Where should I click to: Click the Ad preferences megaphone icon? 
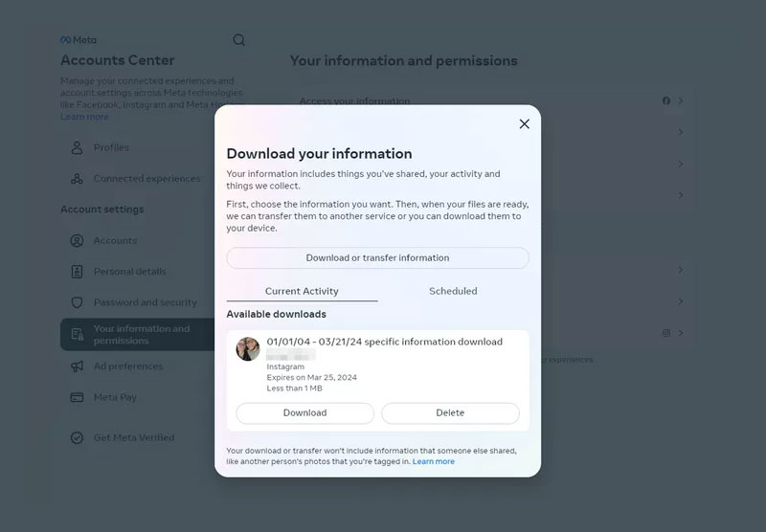pyautogui.click(x=77, y=366)
